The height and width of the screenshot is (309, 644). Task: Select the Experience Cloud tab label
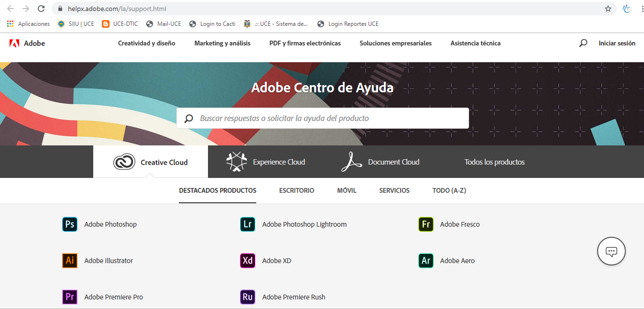click(279, 162)
